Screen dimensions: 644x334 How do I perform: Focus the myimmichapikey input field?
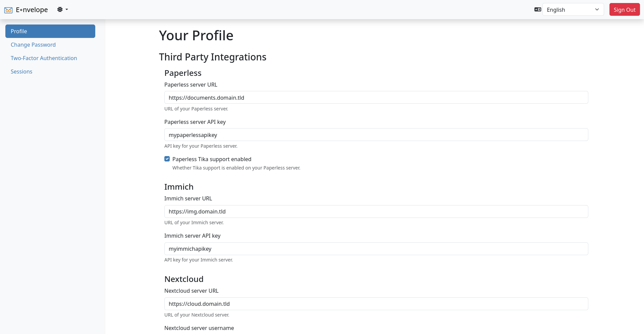click(376, 249)
